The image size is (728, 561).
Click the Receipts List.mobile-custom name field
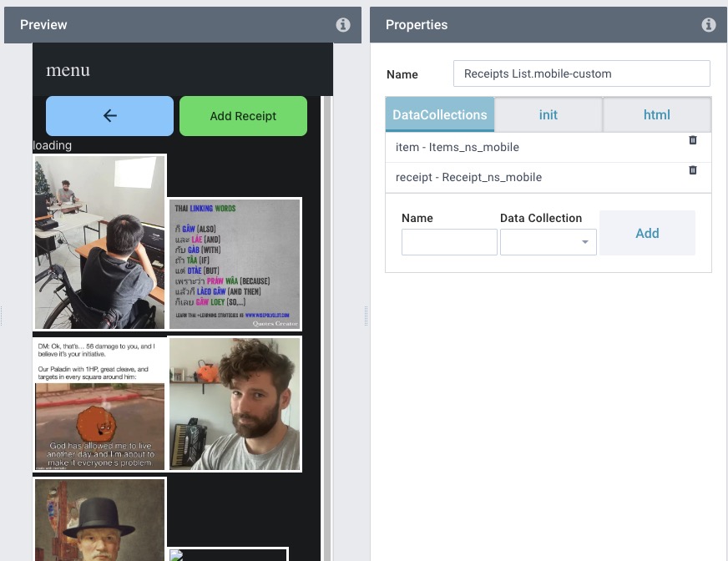point(581,73)
